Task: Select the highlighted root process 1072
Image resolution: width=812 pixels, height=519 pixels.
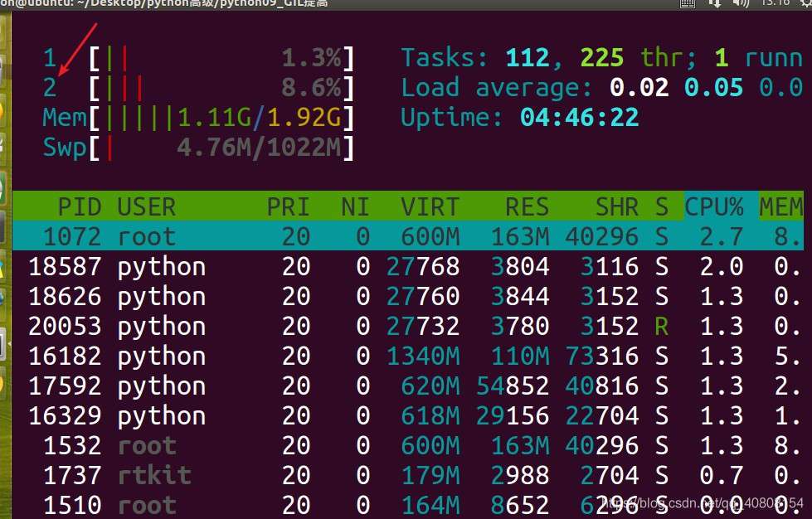Action: pyautogui.click(x=249, y=236)
